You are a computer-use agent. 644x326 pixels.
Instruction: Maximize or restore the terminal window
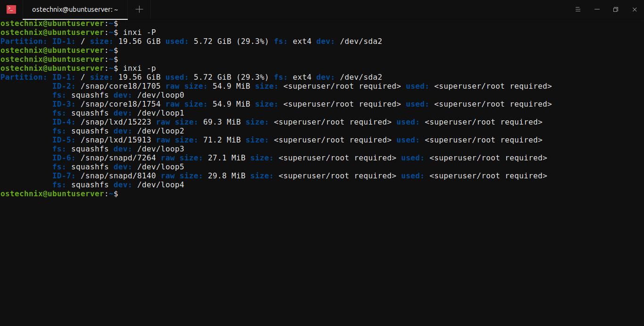[615, 9]
